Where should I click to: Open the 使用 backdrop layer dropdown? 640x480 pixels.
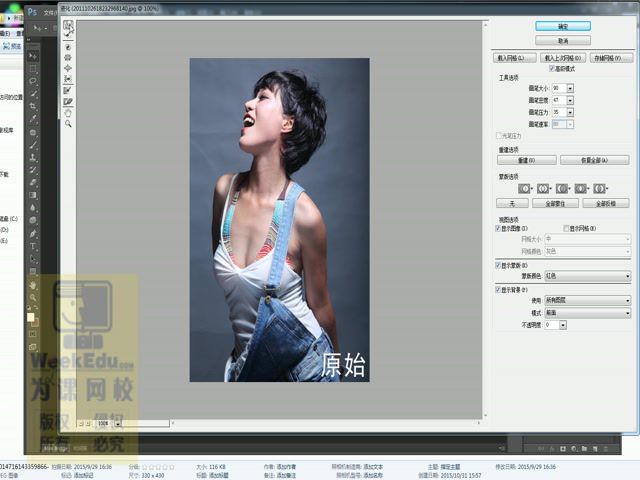click(x=588, y=300)
